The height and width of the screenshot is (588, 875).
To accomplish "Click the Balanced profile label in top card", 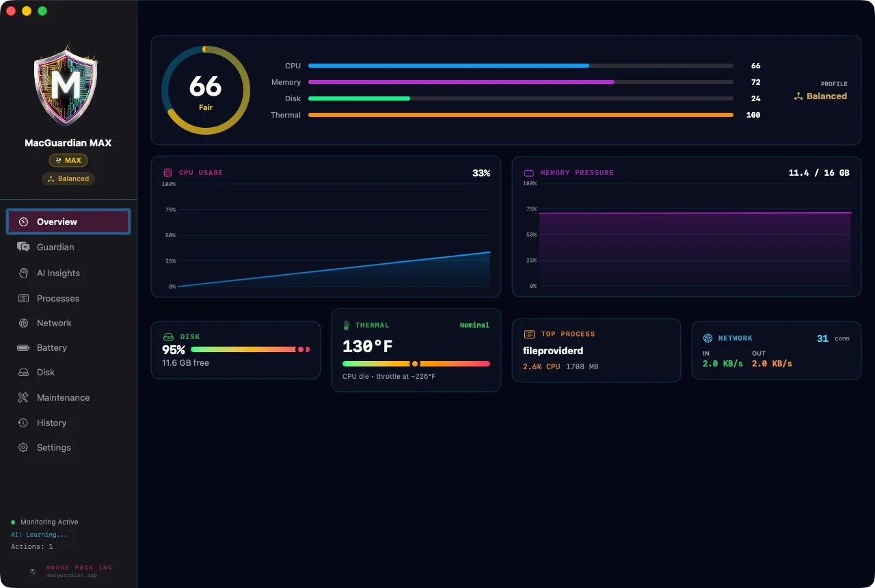I will coord(826,96).
